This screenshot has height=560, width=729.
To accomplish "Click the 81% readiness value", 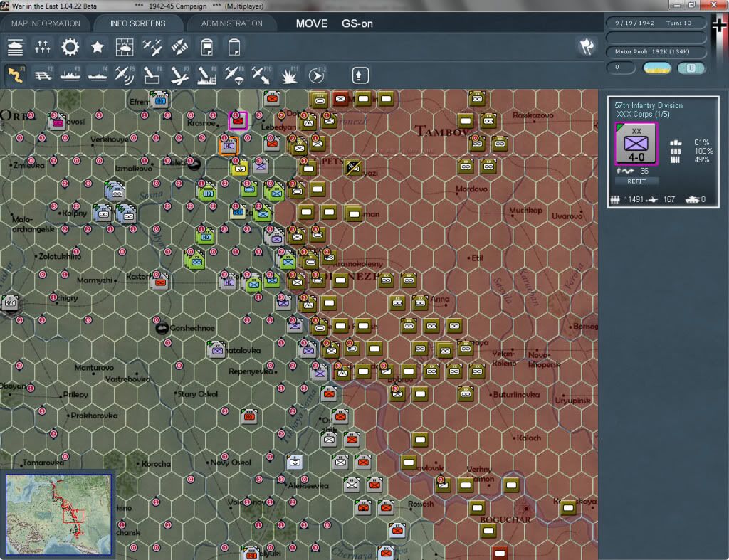I will point(701,143).
